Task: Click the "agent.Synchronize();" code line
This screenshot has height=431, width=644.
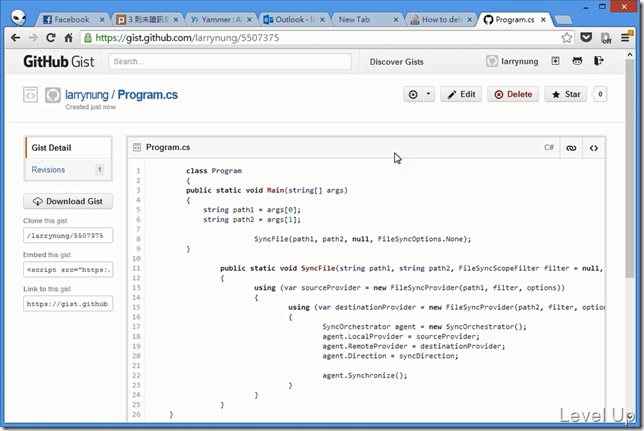Action: click(365, 375)
